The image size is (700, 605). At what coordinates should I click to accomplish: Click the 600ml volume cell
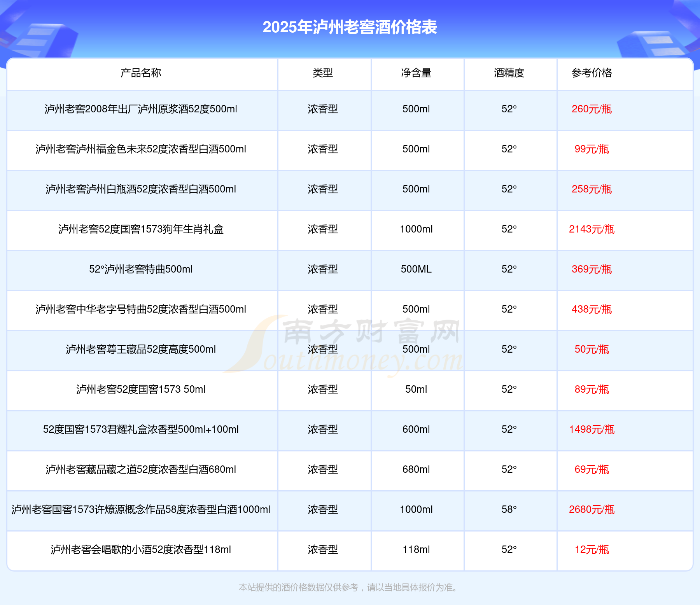416,430
